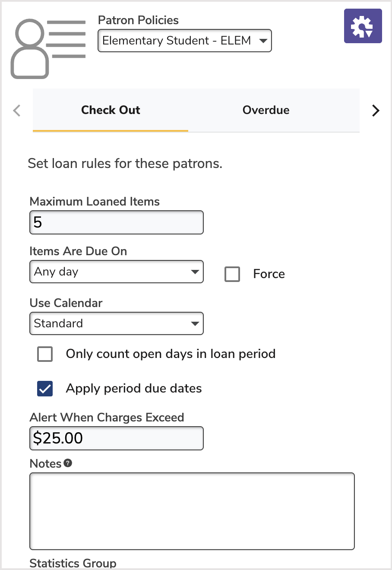Image resolution: width=392 pixels, height=570 pixels.
Task: Click the Force label text
Action: point(269,274)
